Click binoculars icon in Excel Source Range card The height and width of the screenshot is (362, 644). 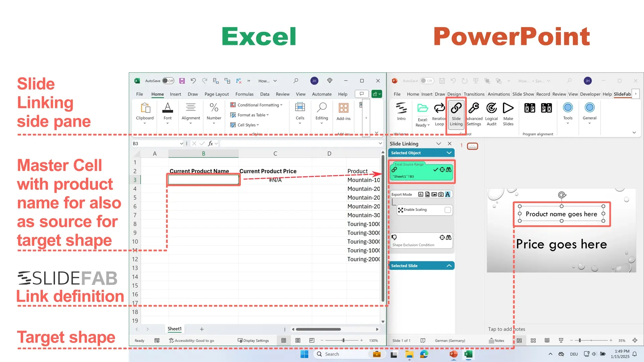point(448,170)
